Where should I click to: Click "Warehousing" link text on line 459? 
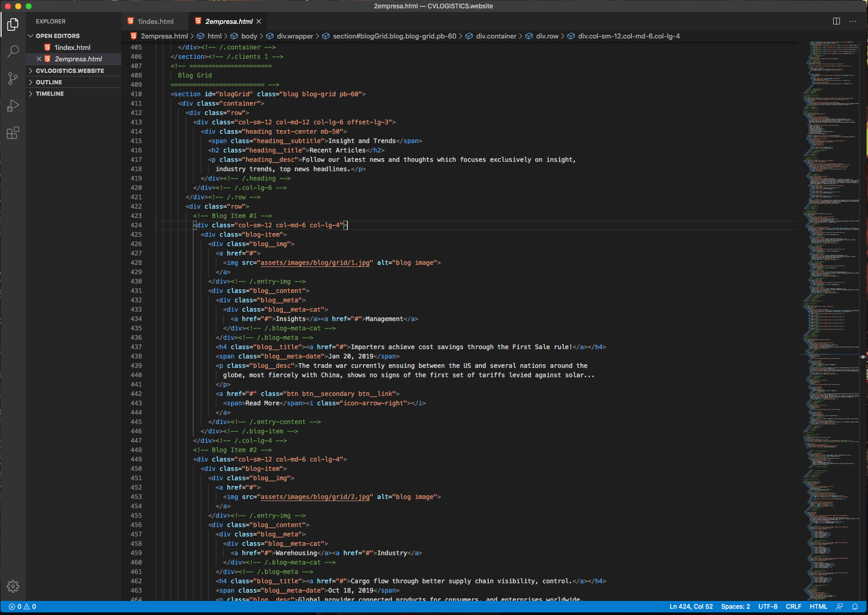(296, 553)
